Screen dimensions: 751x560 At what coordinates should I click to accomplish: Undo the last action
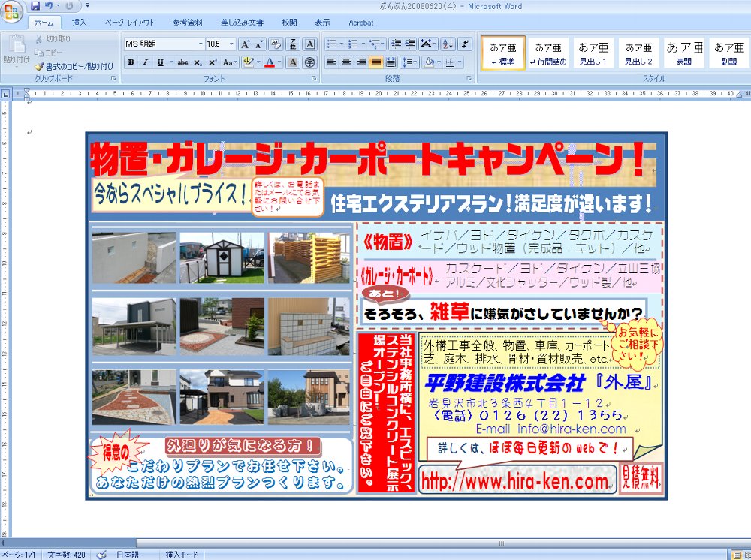(x=48, y=6)
